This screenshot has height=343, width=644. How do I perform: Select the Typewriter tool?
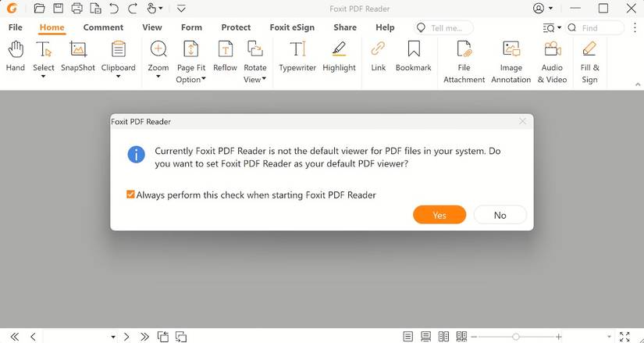[x=297, y=56]
